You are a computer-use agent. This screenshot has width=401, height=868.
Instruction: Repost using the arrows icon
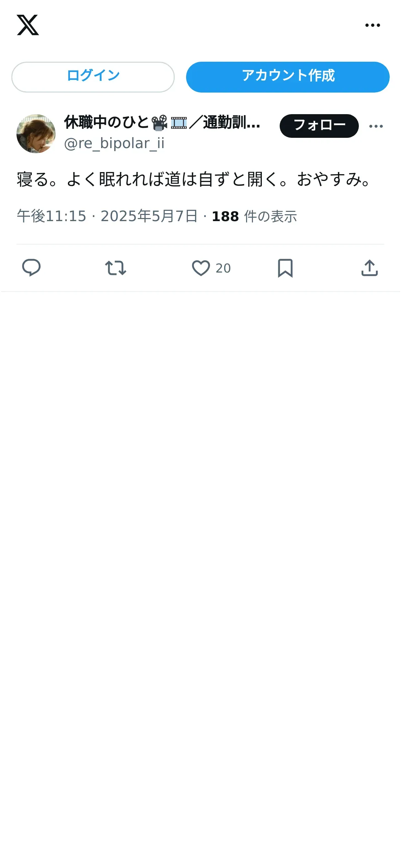(116, 268)
